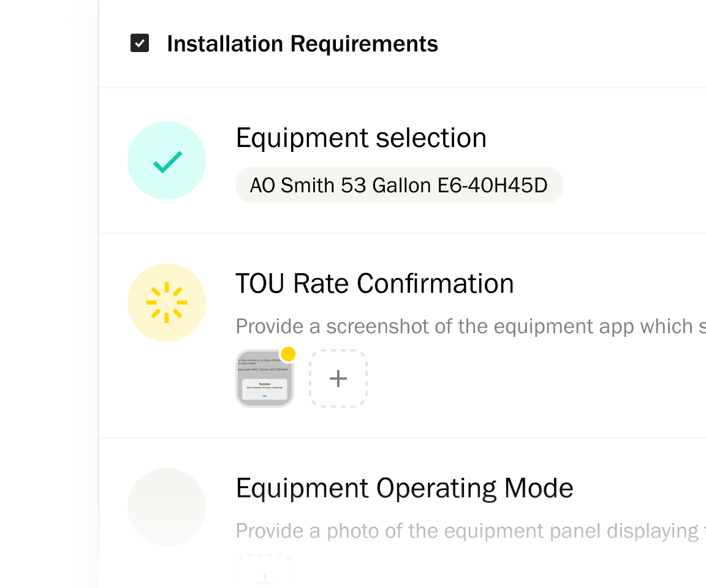Click the yellow dot badge on thumbnail
Image resolution: width=706 pixels, height=588 pixels.
288,354
